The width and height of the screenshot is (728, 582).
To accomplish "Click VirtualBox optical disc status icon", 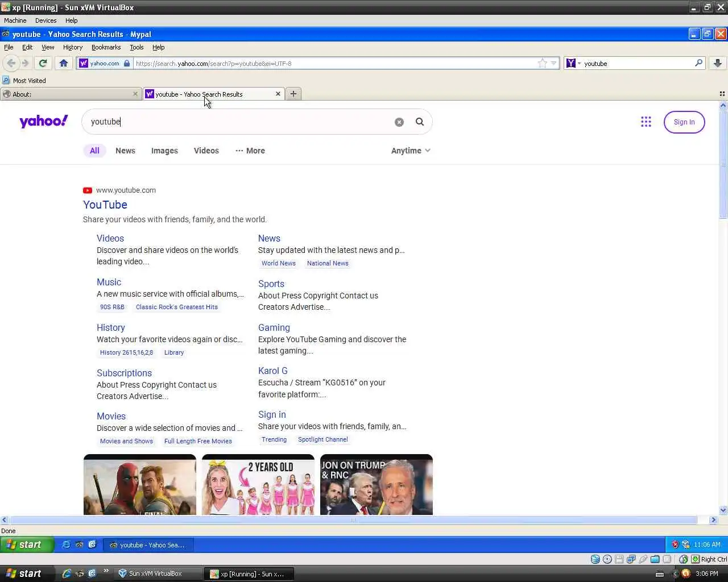I will pos(607,559).
